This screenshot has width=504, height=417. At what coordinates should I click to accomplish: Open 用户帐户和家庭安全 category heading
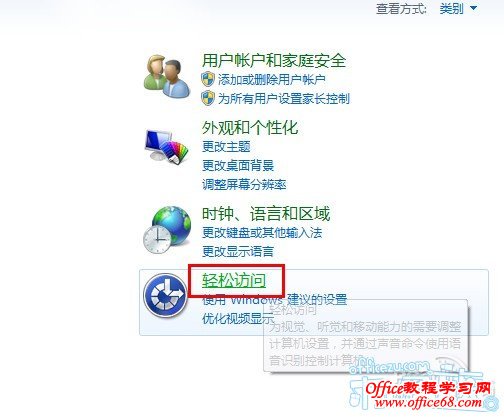click(x=274, y=60)
